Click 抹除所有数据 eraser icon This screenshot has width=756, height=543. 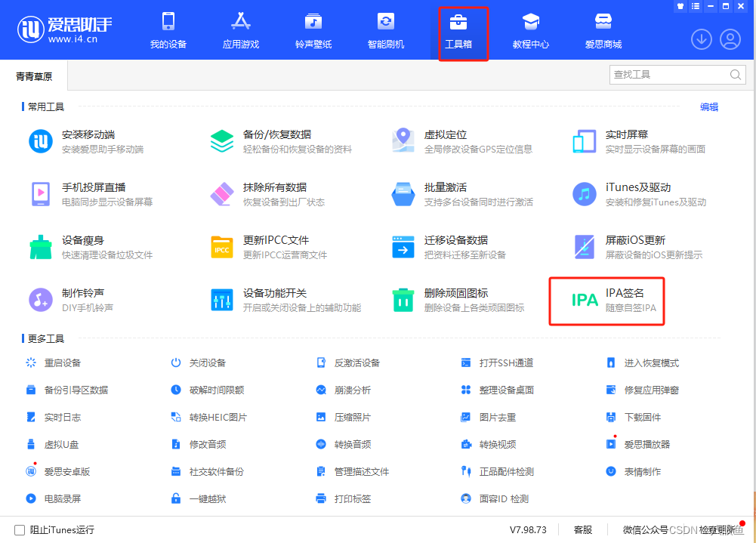click(222, 194)
